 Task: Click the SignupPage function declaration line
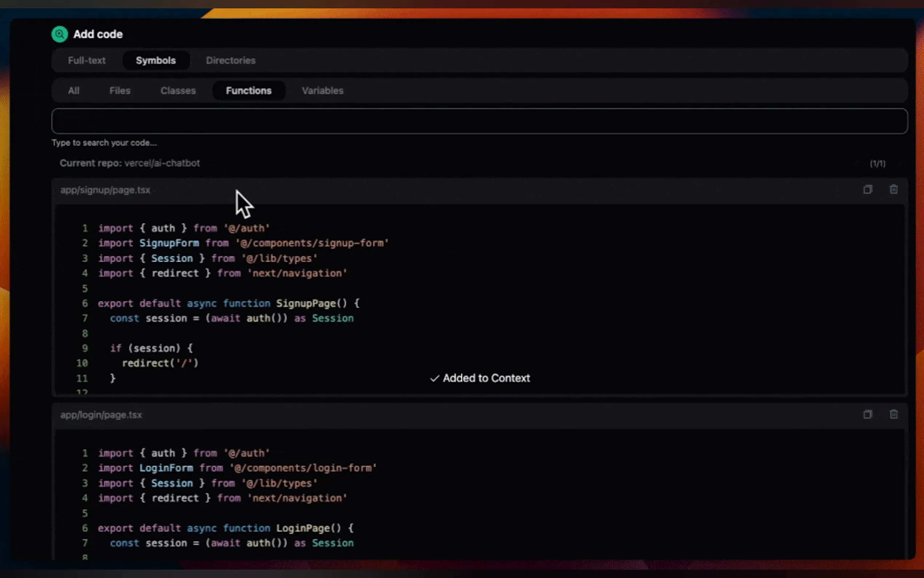tap(228, 304)
